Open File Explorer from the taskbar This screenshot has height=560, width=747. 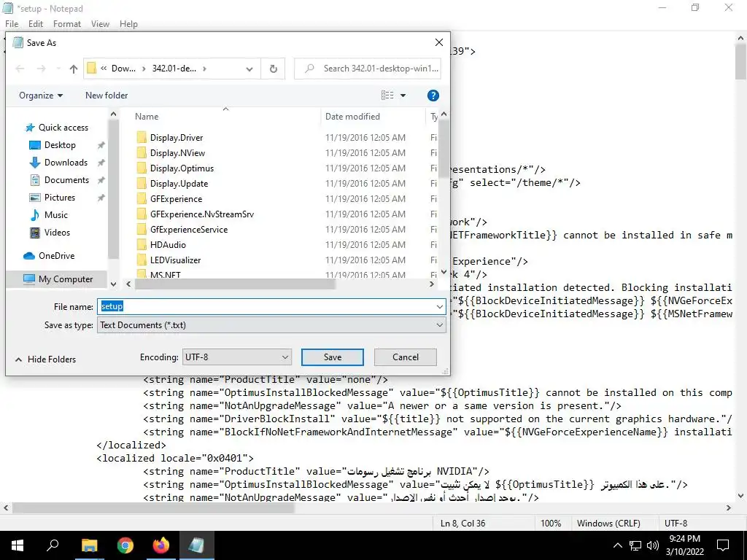coord(89,545)
